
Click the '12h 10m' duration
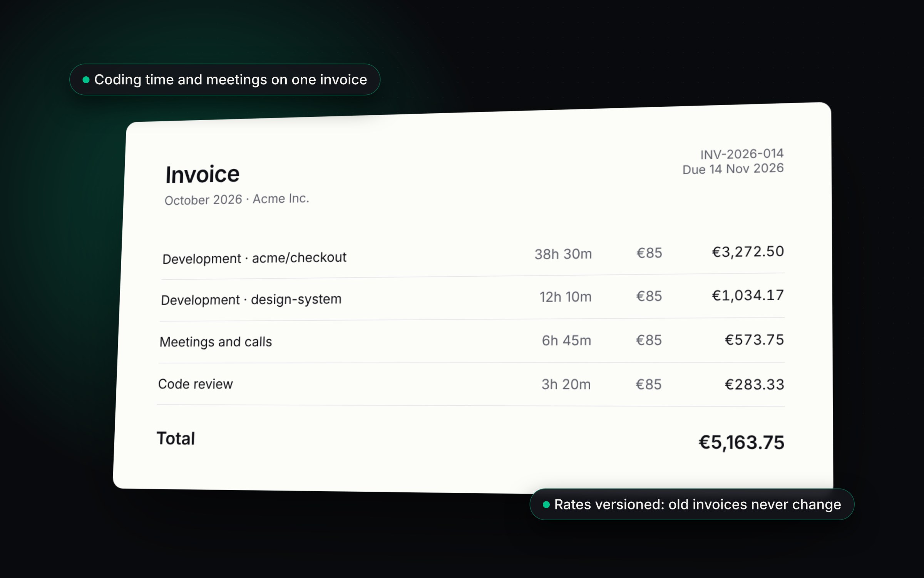click(x=566, y=297)
